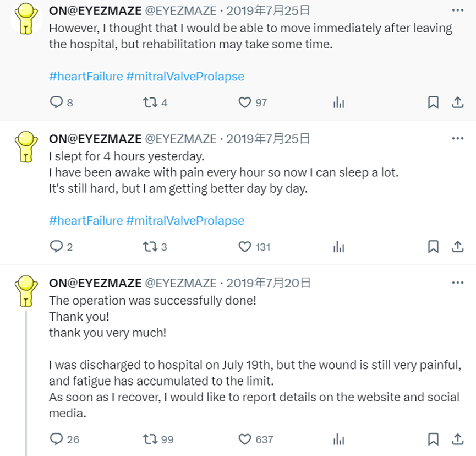The image size is (476, 456).
Task: Reply to the rehabilitation tweet
Action: point(57,102)
